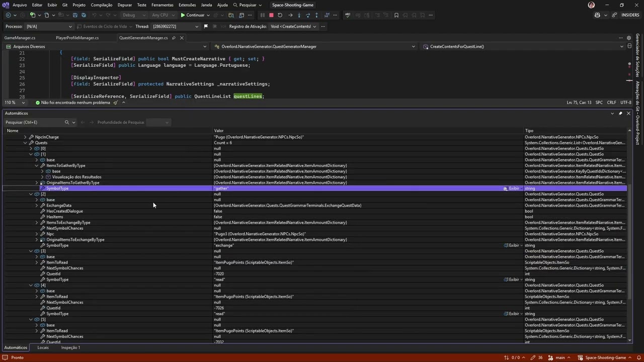The height and width of the screenshot is (362, 644).
Task: Expand the ExchangeData node
Action: tap(36, 205)
